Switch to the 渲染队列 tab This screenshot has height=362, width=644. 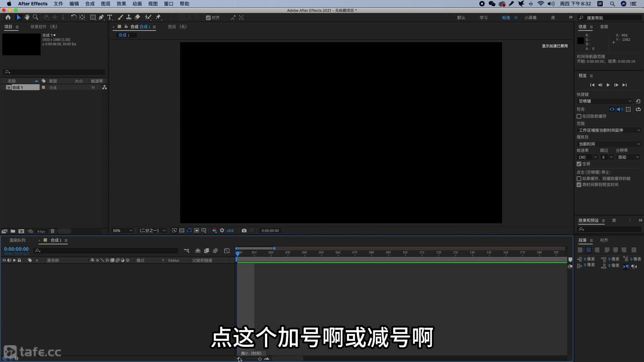click(x=17, y=240)
